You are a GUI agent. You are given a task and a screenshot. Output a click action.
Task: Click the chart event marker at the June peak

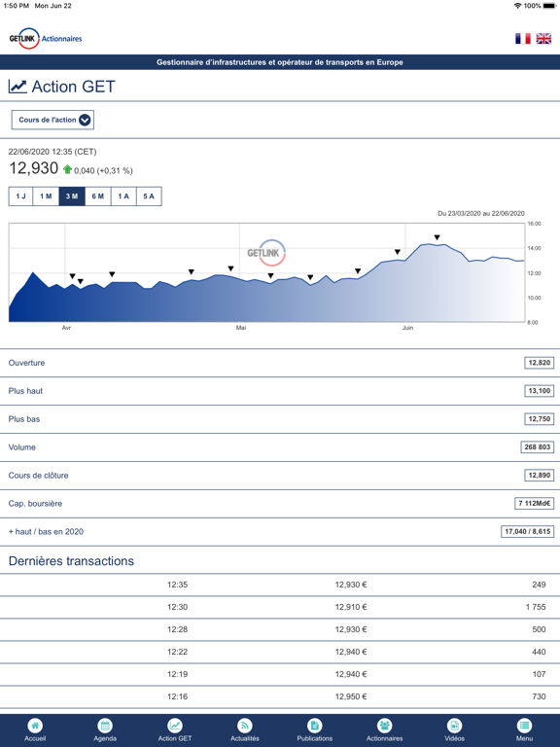pos(437,237)
